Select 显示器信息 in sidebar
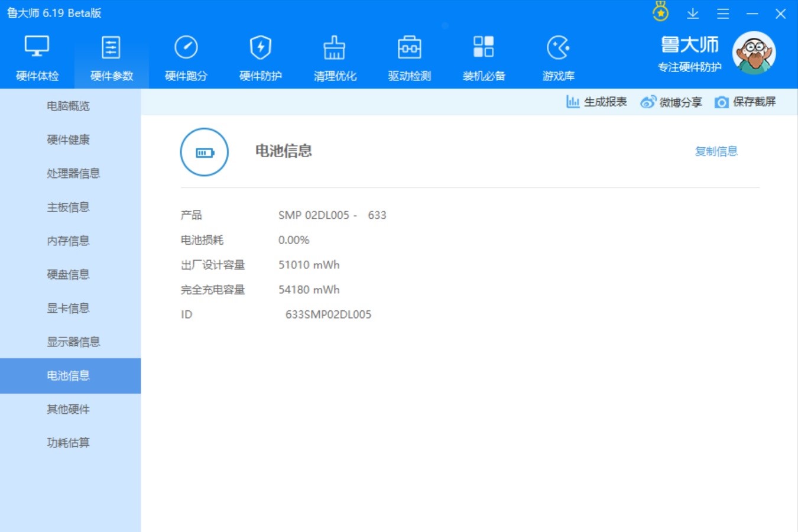This screenshot has height=532, width=798. [70, 342]
